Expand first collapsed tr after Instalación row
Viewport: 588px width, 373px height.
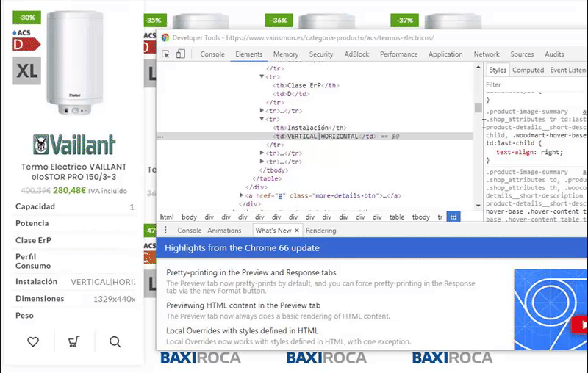[262, 153]
